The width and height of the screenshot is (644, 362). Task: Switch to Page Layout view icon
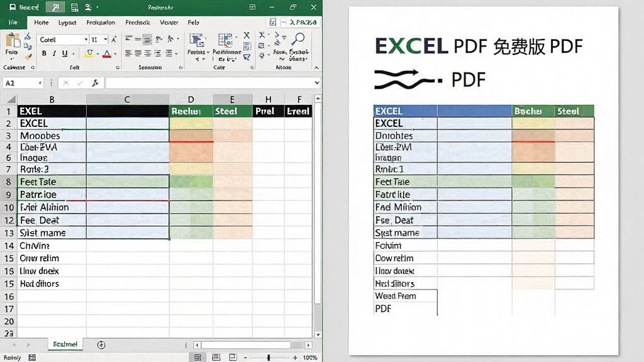tap(216, 358)
